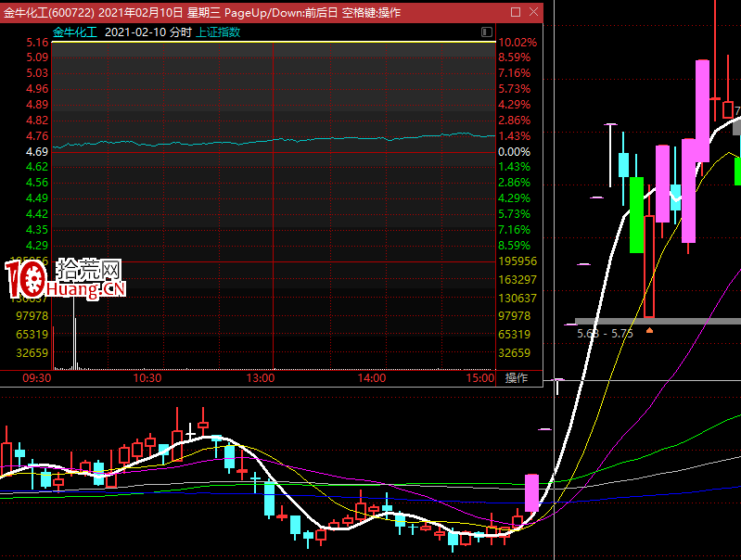Click the 195956 volume label on right axis

(517, 261)
